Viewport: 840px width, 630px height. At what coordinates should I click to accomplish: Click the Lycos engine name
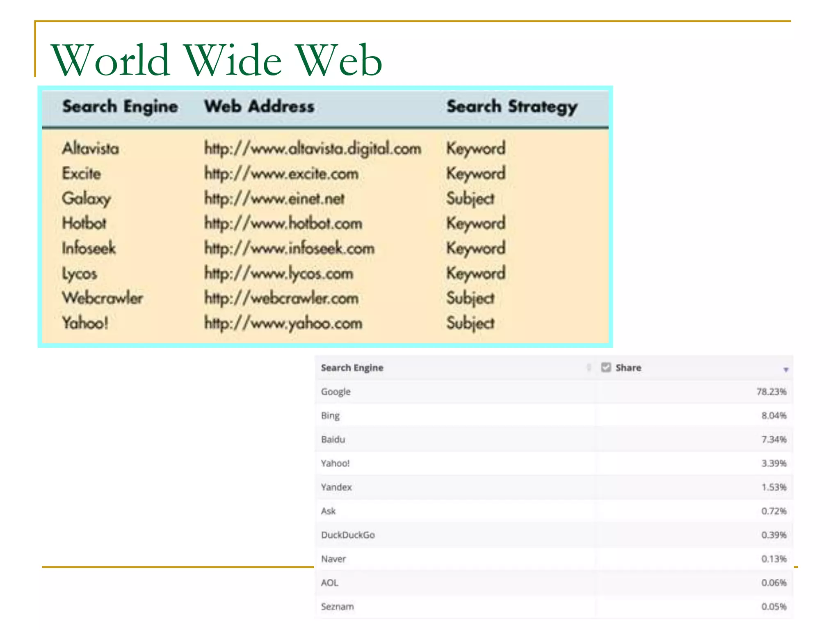[x=80, y=274]
